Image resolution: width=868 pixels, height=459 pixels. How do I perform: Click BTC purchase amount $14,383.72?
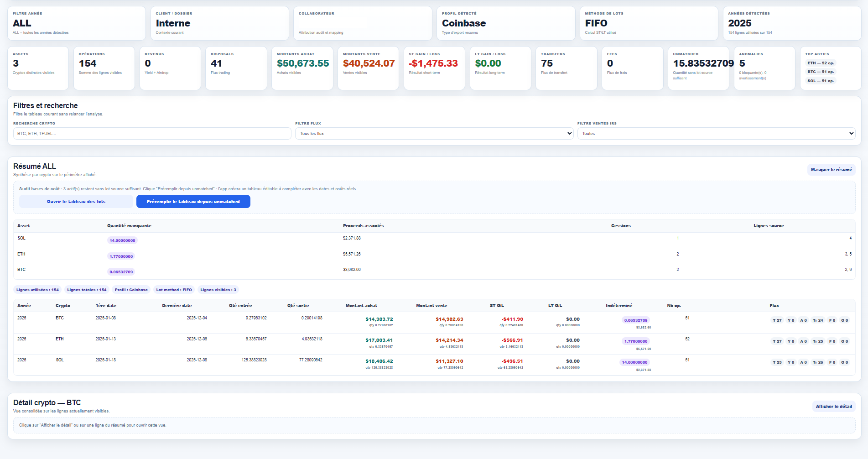point(379,319)
